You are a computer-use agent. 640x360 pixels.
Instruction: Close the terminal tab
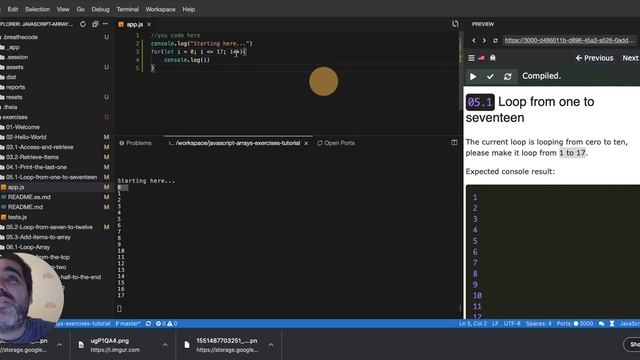point(306,143)
